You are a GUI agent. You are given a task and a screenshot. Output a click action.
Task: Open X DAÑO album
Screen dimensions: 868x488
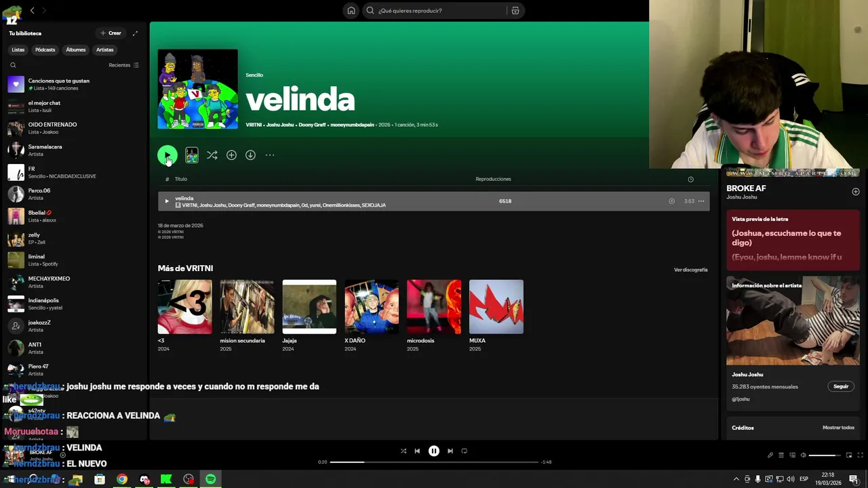pos(372,307)
